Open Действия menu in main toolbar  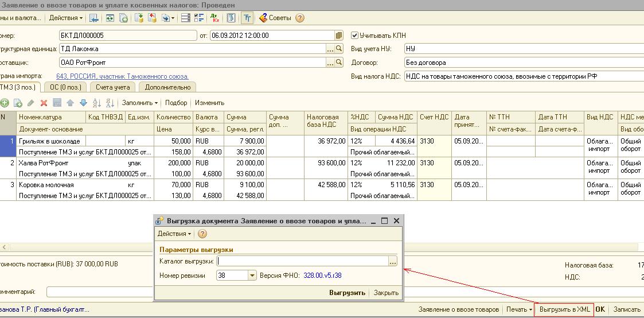[x=65, y=18]
